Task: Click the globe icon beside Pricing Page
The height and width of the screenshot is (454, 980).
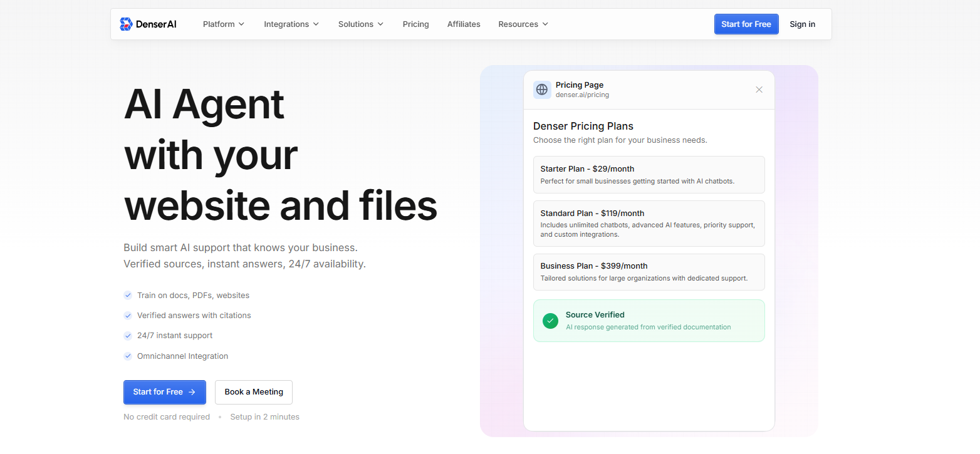Action: 542,90
